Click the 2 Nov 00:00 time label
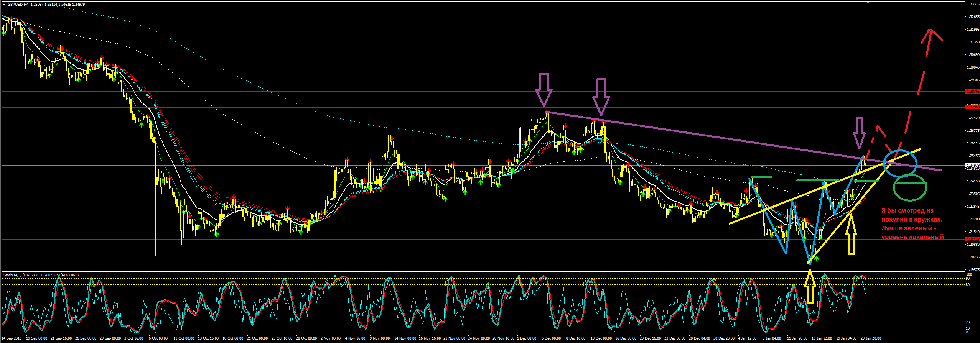 (x=330, y=338)
